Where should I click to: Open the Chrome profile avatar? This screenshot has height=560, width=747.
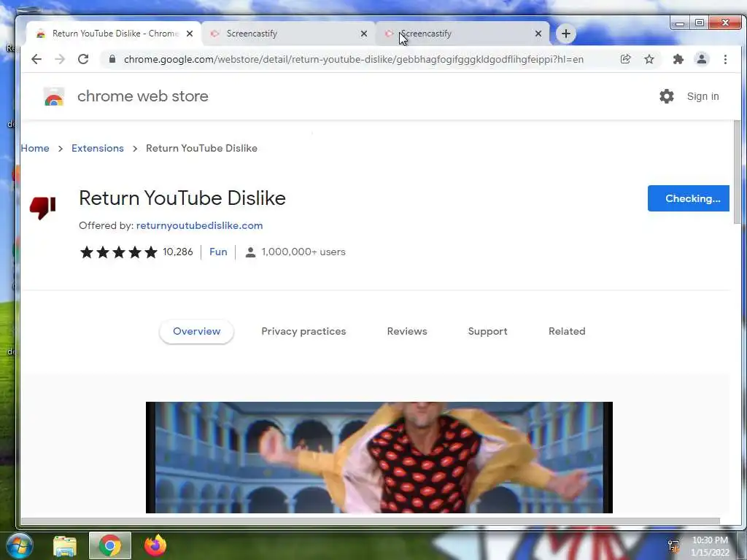701,59
